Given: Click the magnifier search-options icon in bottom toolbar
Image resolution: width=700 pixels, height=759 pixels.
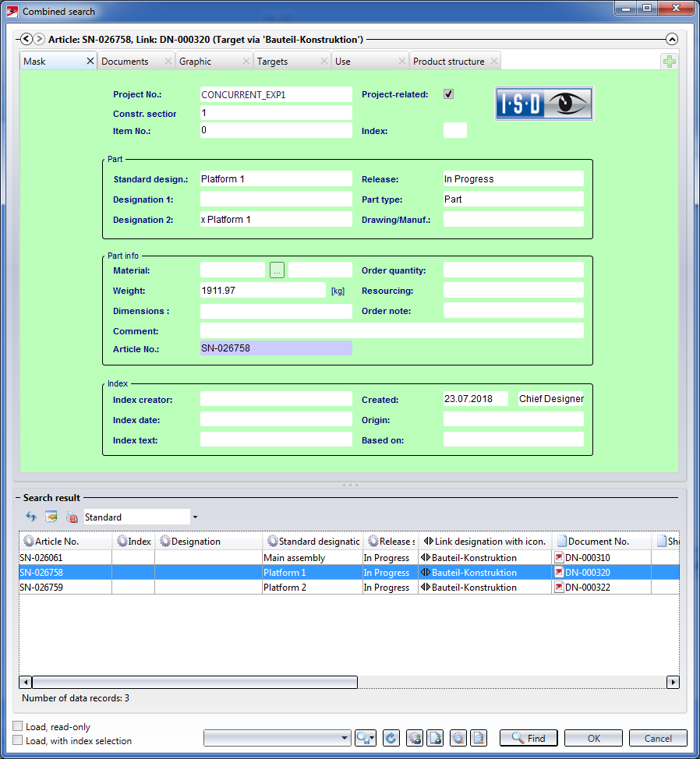Looking at the screenshot, I should pyautogui.click(x=365, y=738).
